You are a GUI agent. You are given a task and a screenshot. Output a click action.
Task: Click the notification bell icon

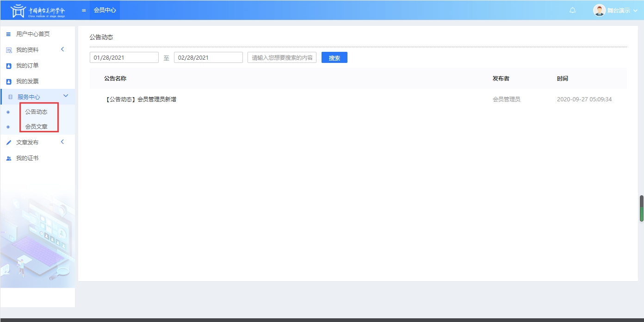click(x=572, y=10)
